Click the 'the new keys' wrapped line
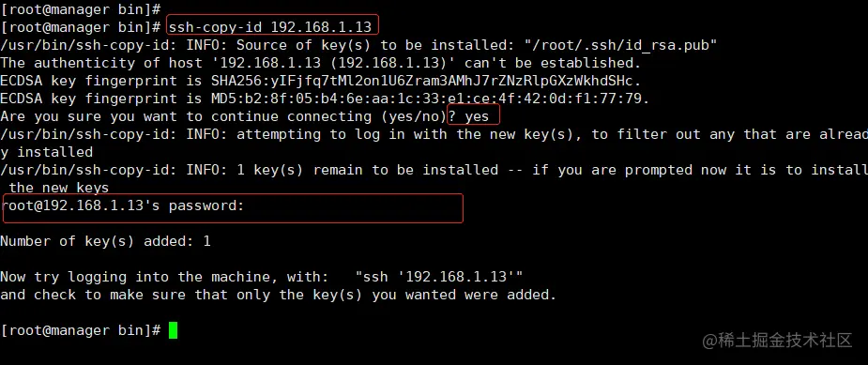The width and height of the screenshot is (868, 365). point(59,188)
